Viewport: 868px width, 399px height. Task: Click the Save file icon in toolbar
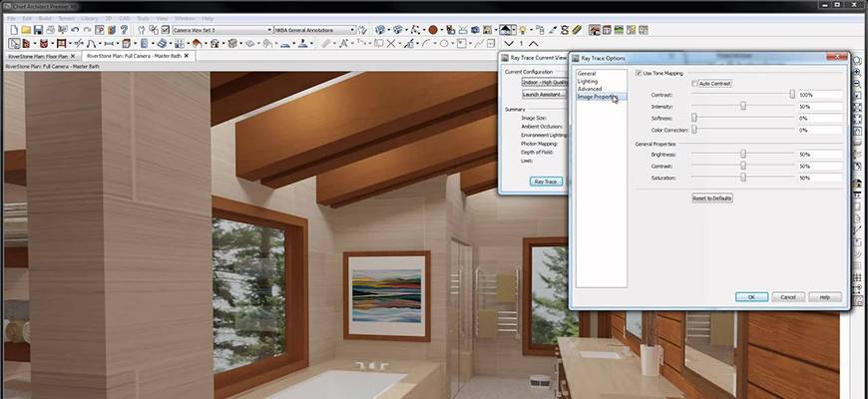tap(38, 30)
